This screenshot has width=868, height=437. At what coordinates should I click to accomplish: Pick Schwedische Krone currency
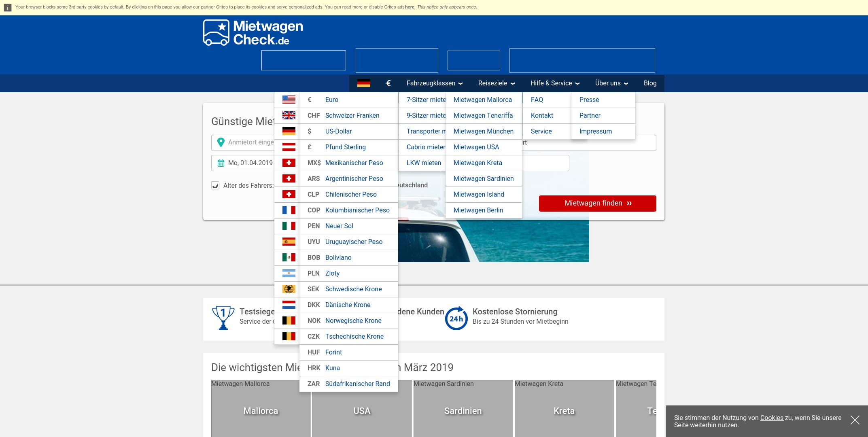348,289
